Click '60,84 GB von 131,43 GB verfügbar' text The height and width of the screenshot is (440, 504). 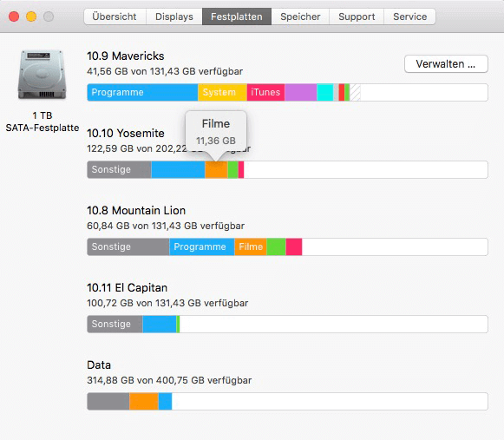[x=166, y=226]
